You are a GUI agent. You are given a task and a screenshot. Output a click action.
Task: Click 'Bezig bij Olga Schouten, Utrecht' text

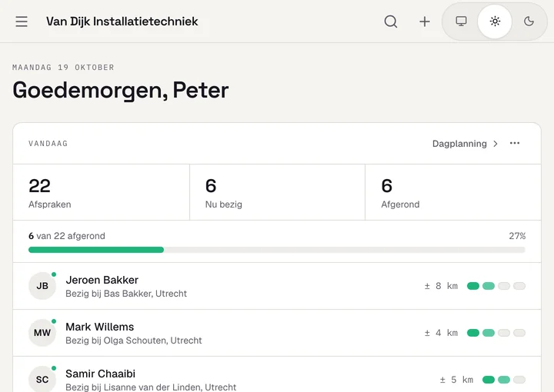pyautogui.click(x=134, y=341)
